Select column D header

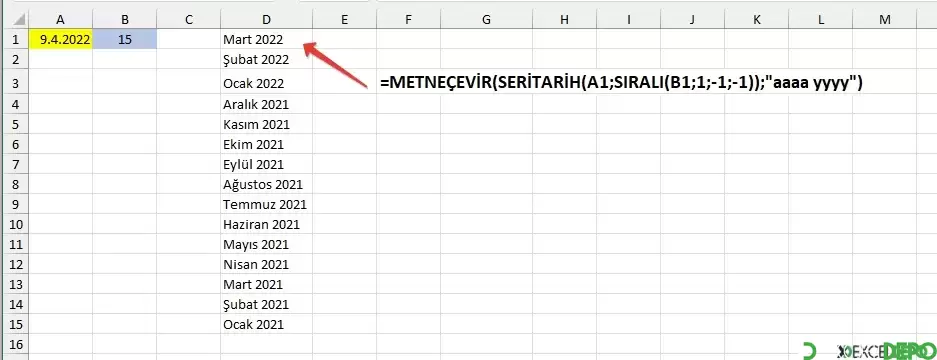(x=266, y=20)
